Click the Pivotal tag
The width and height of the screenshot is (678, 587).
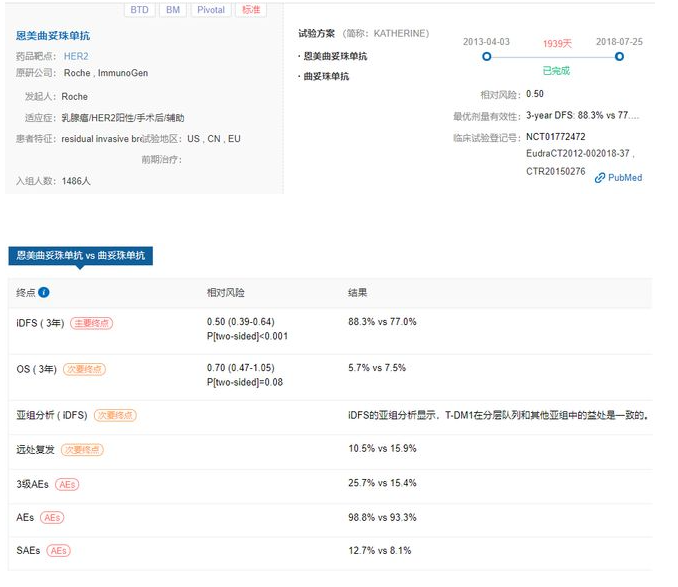[x=211, y=10]
